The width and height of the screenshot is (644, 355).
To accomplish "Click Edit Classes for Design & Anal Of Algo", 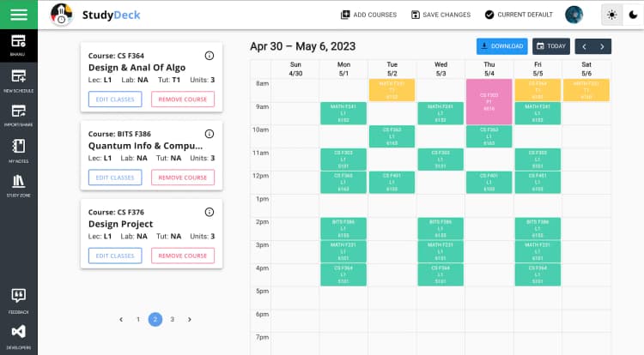I will tap(115, 99).
